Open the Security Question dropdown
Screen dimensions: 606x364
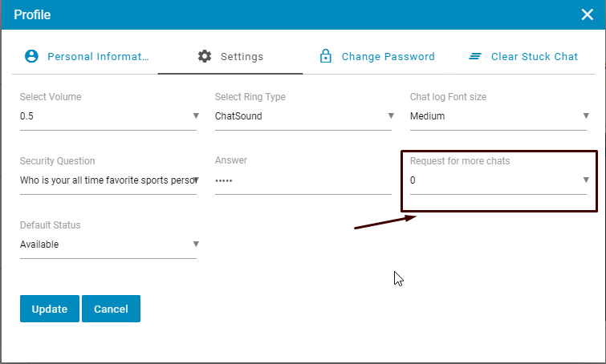[195, 180]
